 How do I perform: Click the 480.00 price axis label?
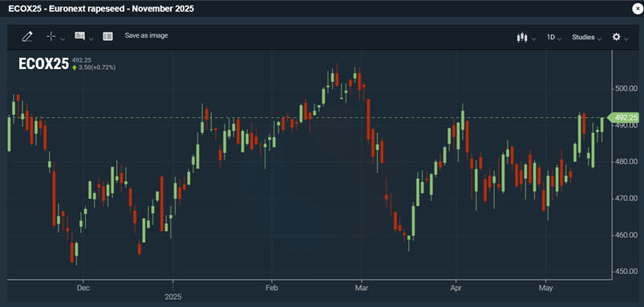[626, 162]
